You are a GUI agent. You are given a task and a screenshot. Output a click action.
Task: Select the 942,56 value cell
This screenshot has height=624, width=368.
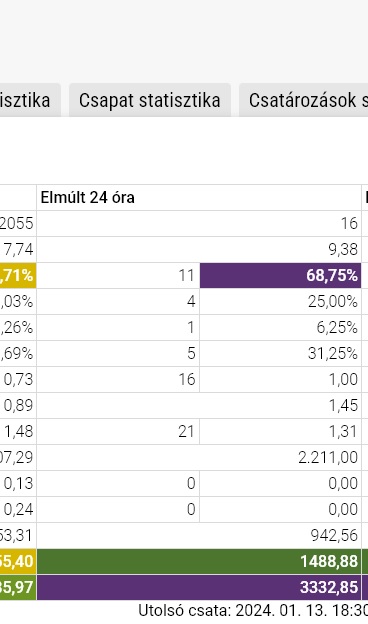click(x=199, y=535)
